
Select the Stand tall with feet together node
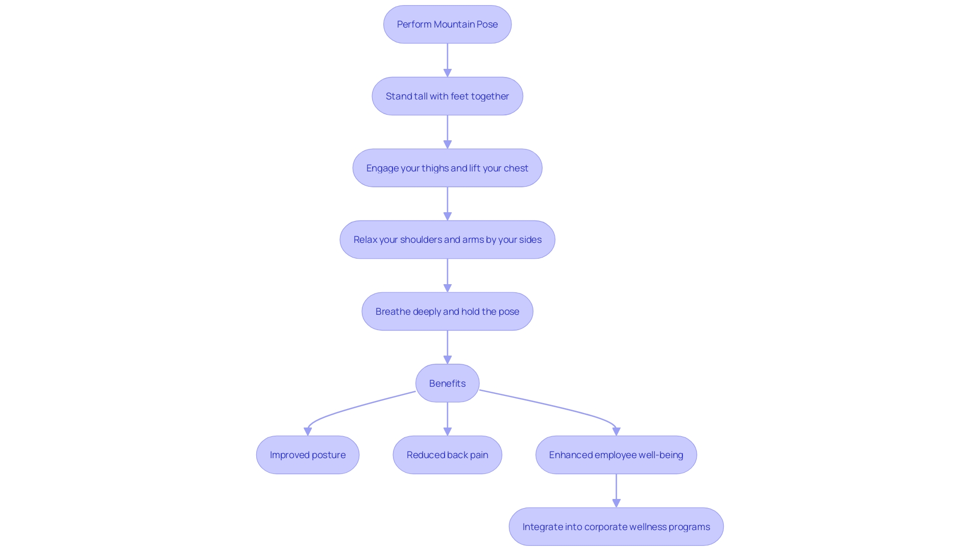pyautogui.click(x=448, y=96)
